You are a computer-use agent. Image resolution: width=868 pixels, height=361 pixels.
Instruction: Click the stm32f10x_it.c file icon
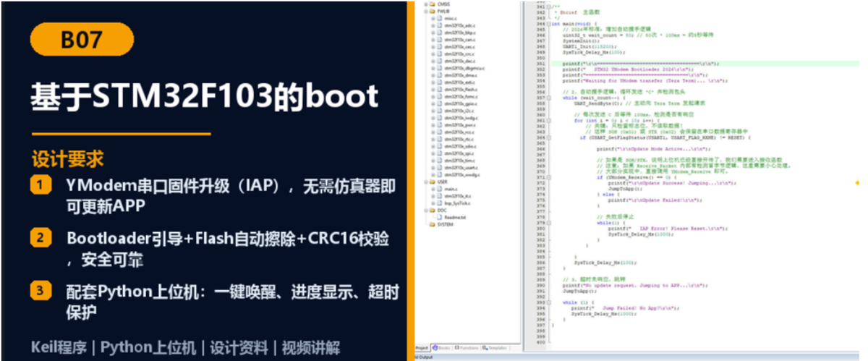[x=439, y=196]
